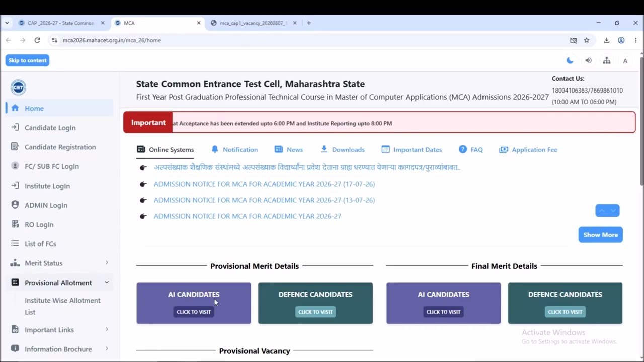Collapse Provisional Allotment menu chevron
This screenshot has width=644, height=362.
[x=107, y=283]
